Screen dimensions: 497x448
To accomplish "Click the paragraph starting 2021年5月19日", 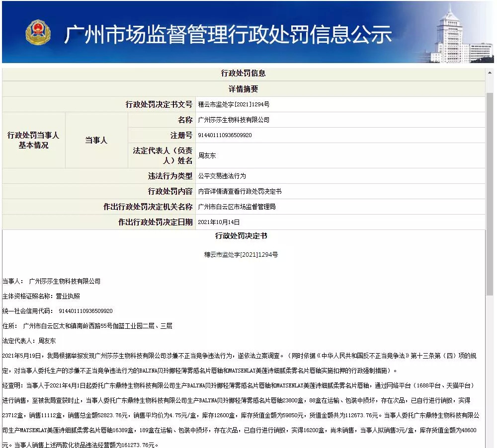I will pos(240,363).
